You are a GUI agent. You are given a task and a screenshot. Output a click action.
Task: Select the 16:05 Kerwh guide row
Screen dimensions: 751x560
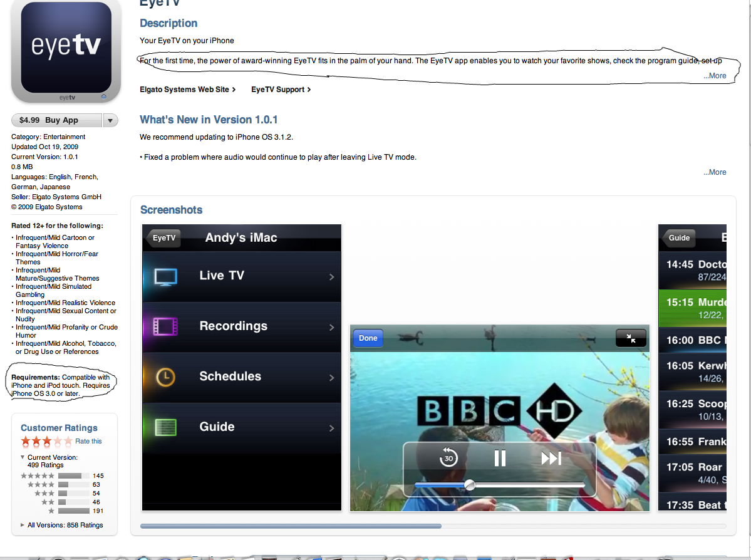[693, 371]
